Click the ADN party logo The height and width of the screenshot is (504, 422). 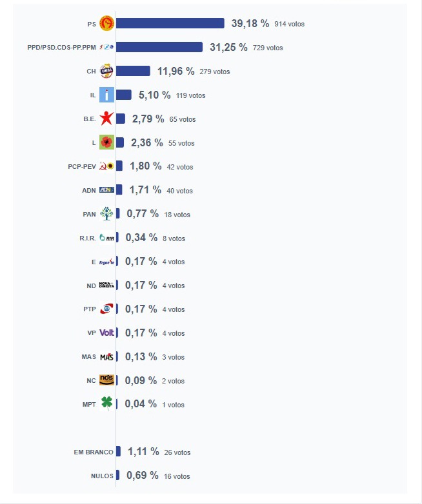106,190
